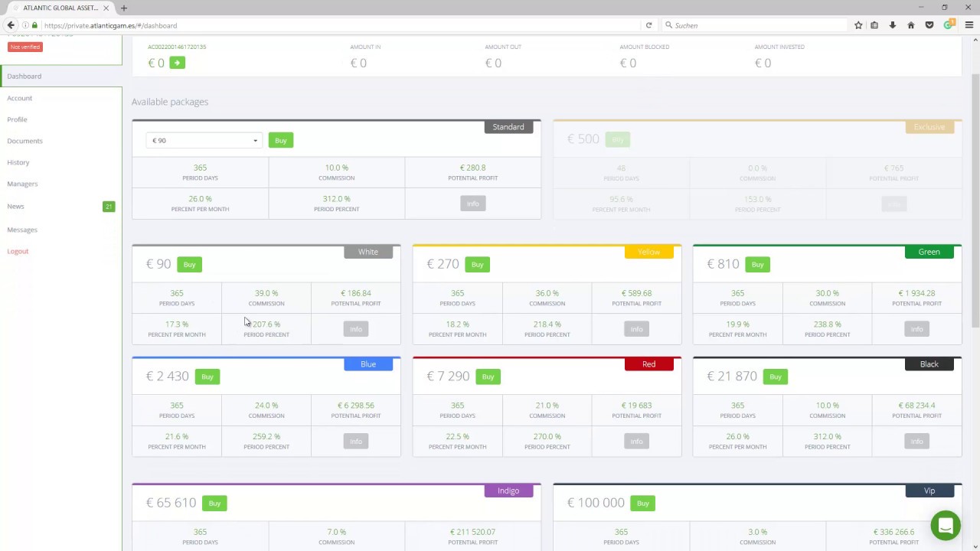Open the green extension icon with badge

tap(949, 25)
